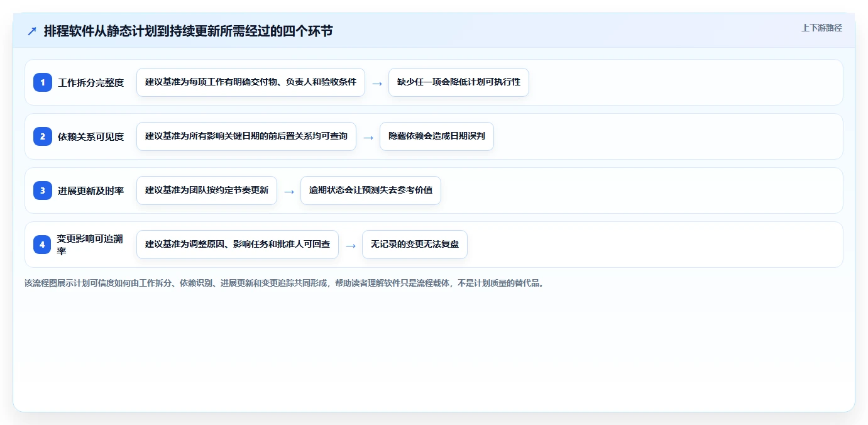
Task: Click the 工作拆分完整度 step label
Action: (91, 82)
